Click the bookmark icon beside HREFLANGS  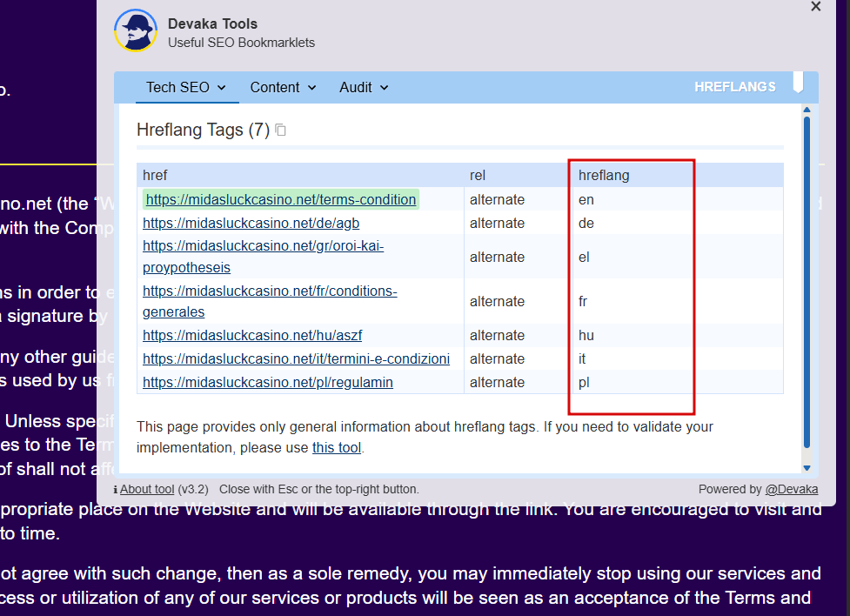(x=798, y=83)
